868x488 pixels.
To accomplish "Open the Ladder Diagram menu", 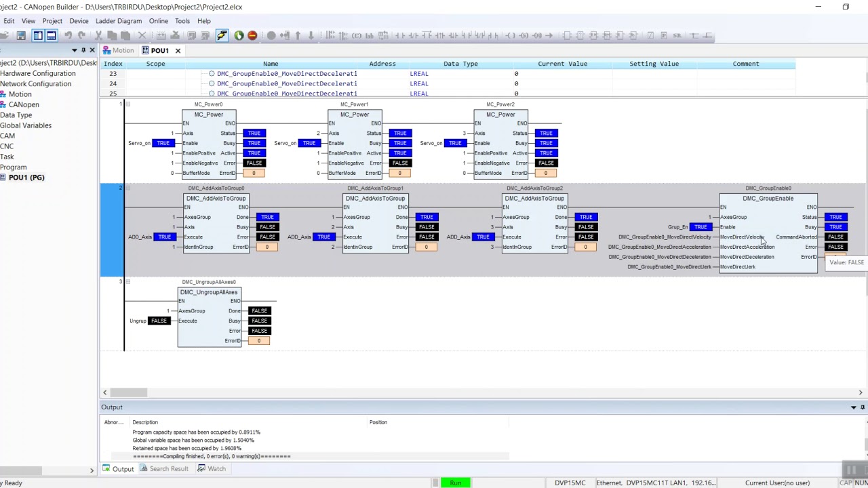I will click(119, 21).
